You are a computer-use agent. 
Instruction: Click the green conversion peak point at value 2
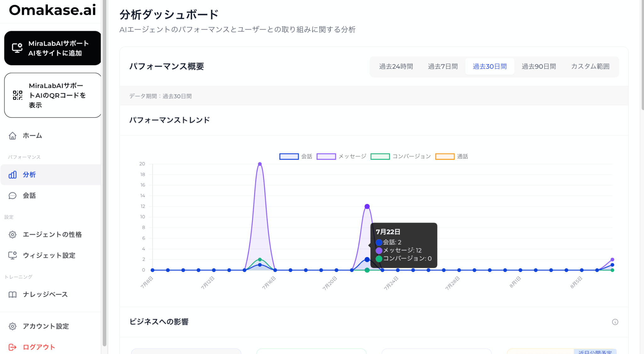coord(260,259)
